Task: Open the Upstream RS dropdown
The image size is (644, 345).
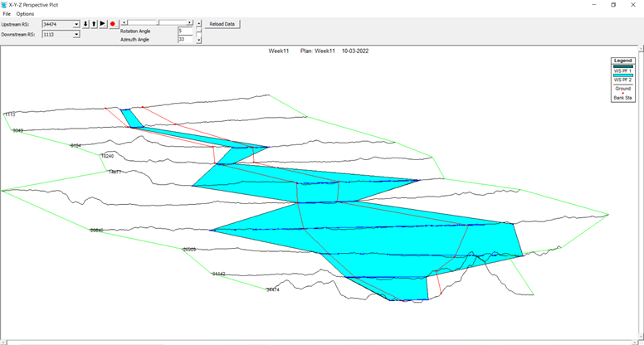Action: [76, 24]
